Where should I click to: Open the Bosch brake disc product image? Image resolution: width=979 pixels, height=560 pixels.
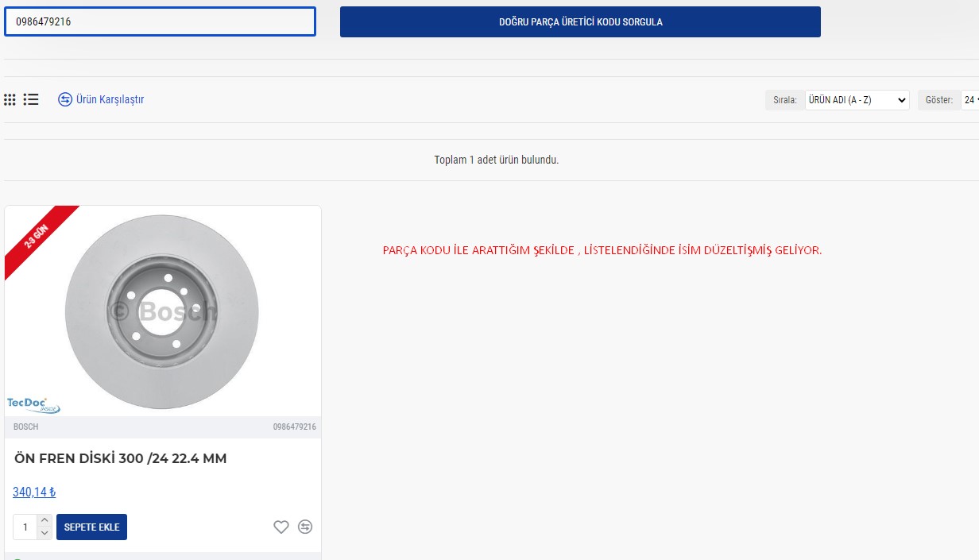point(162,311)
